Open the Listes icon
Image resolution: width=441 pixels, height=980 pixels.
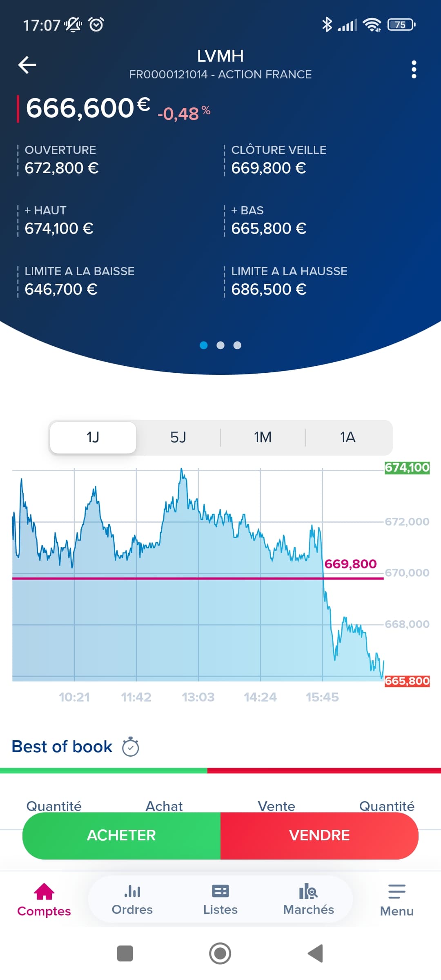pos(220,891)
